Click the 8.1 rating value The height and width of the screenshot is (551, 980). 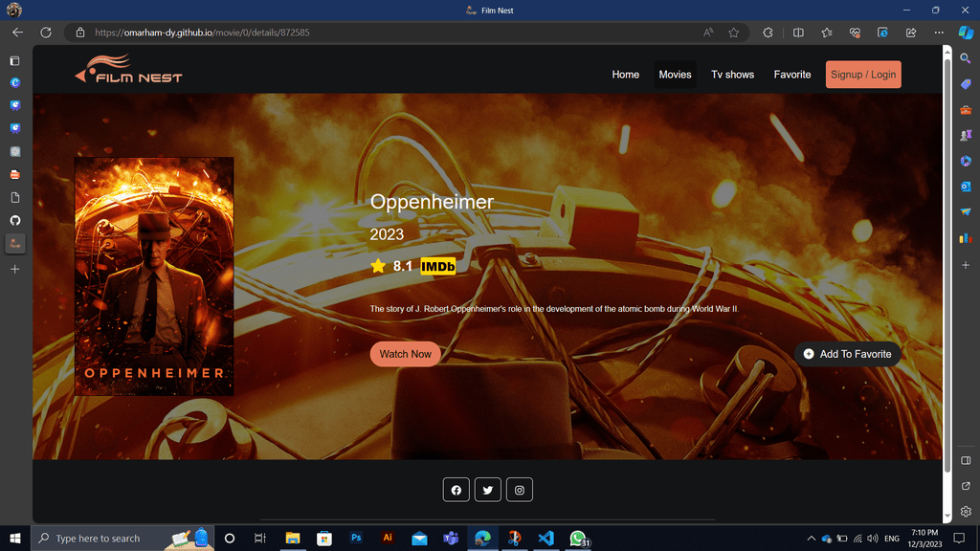[403, 267]
